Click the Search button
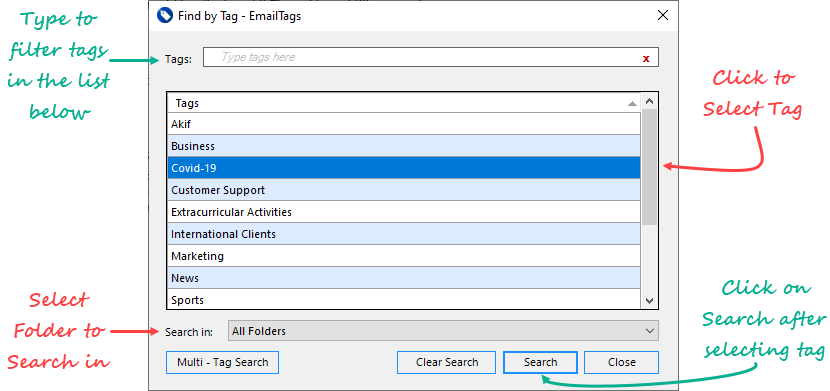 pos(540,362)
